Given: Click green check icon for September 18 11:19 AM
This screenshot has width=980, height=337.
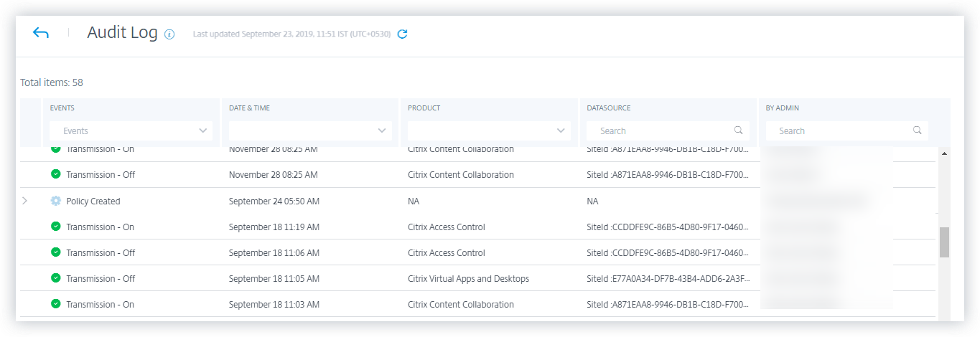Looking at the screenshot, I should coord(56,227).
